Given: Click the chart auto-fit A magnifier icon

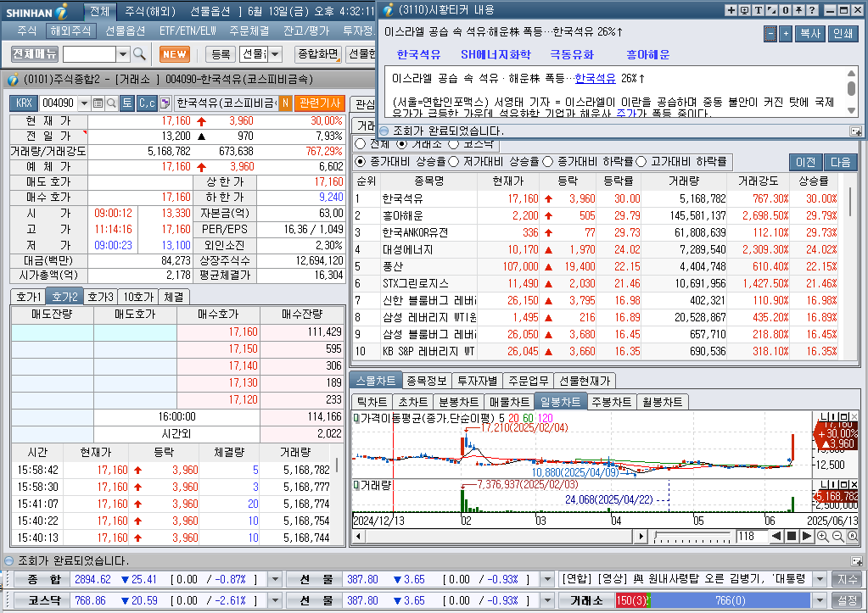Looking at the screenshot, I should pyautogui.click(x=853, y=536).
